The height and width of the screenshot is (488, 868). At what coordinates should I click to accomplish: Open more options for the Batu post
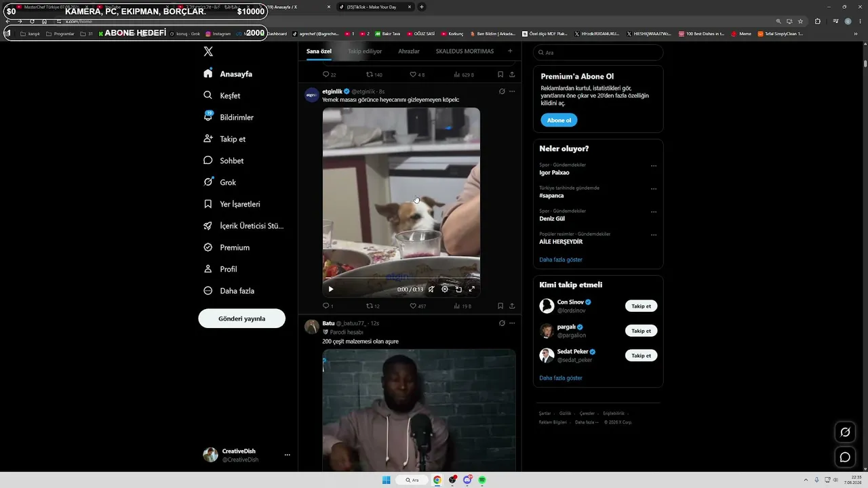coord(512,323)
